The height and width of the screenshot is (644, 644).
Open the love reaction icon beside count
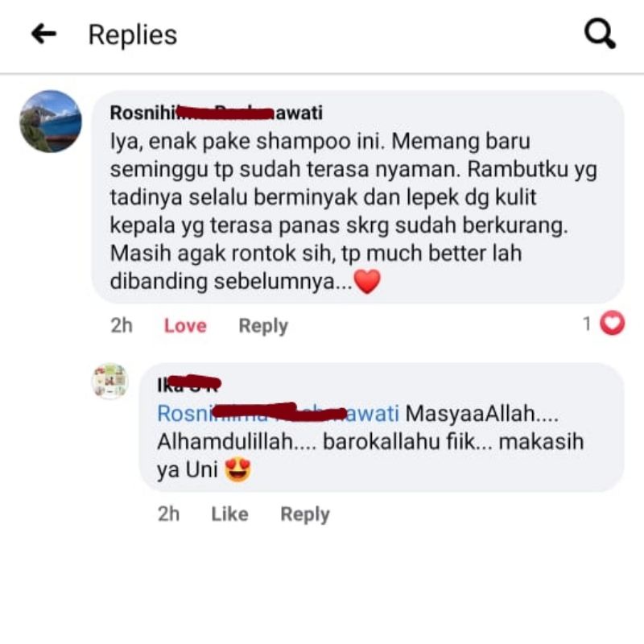coord(612,324)
